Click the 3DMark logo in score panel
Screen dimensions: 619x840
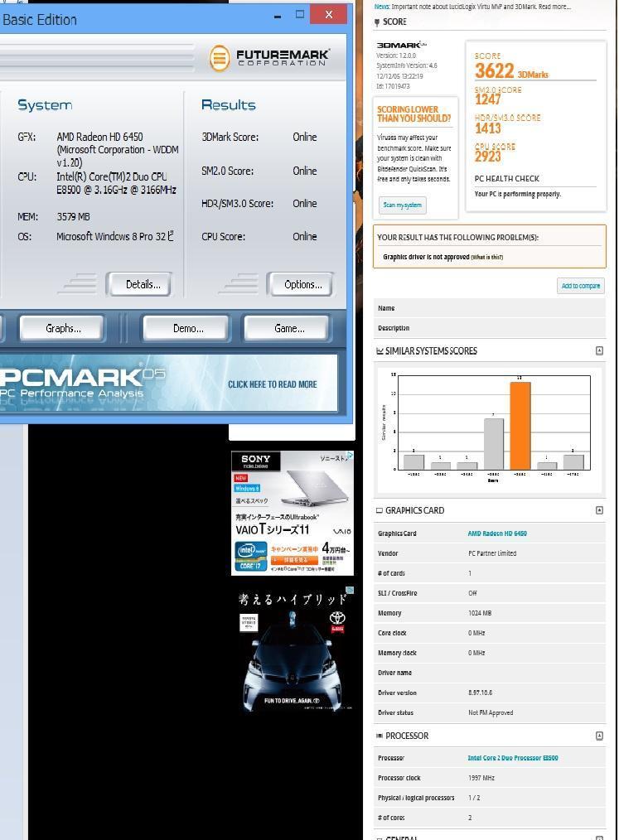coord(401,46)
